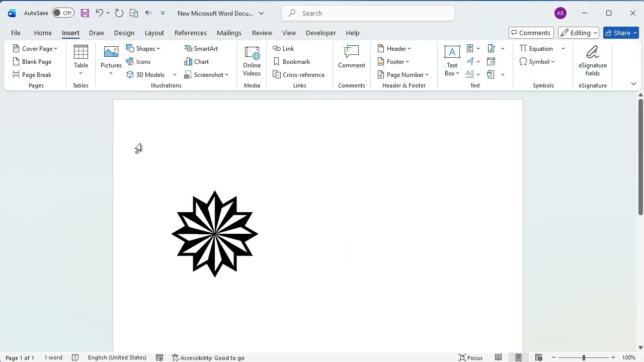644x362 pixels.
Task: Expand the 3D Models dropdown arrow
Action: [x=175, y=75]
